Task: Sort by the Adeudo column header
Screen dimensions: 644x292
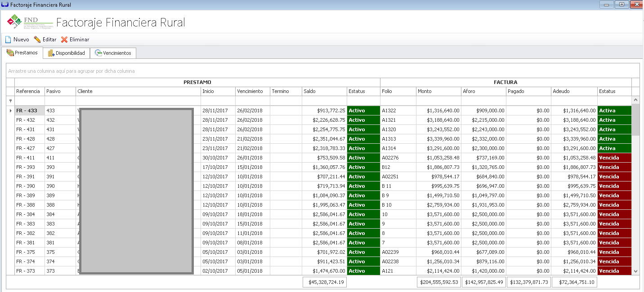Action: pos(574,91)
